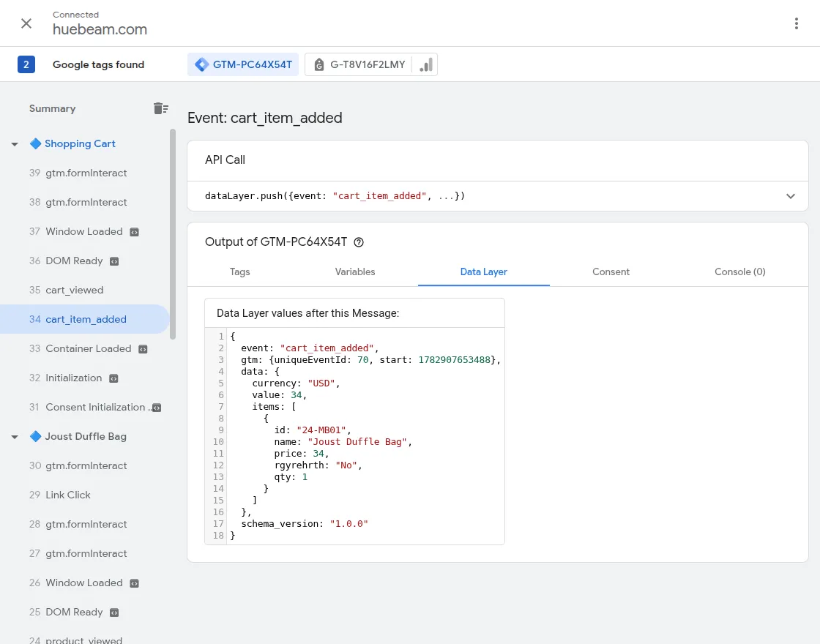This screenshot has width=820, height=644.
Task: Open event 39 gtm.formInteract
Action: pyautogui.click(x=85, y=173)
